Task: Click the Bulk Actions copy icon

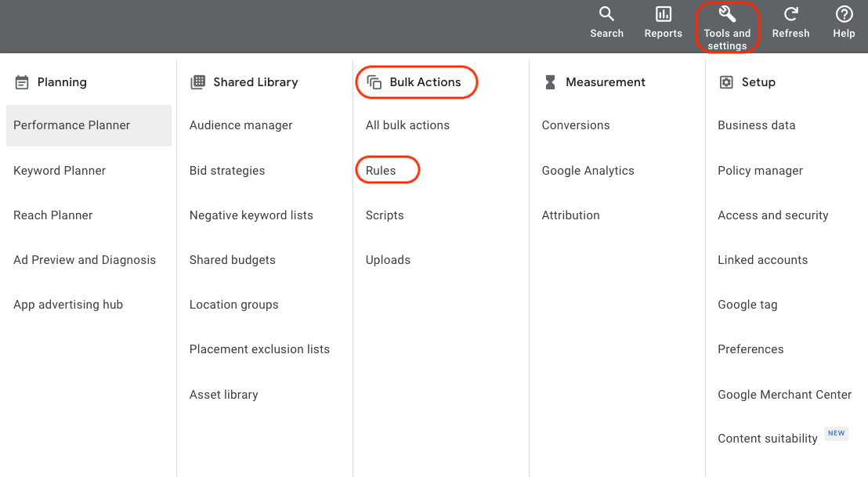Action: (376, 81)
